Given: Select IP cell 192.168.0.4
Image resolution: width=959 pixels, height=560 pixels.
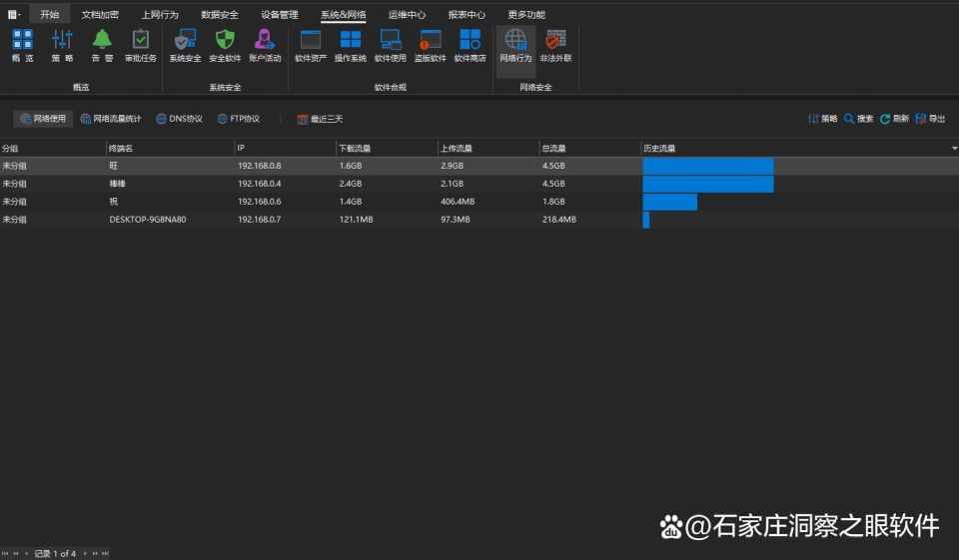Looking at the screenshot, I should point(260,184).
